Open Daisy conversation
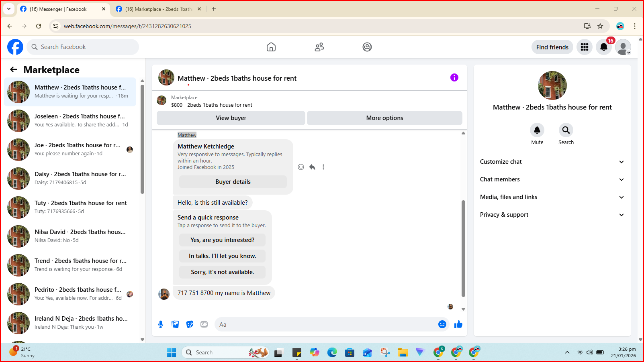This screenshot has height=362, width=644. [70, 179]
